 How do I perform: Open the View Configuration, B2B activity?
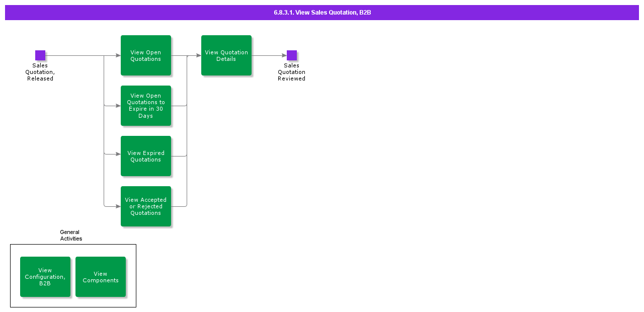[45, 277]
